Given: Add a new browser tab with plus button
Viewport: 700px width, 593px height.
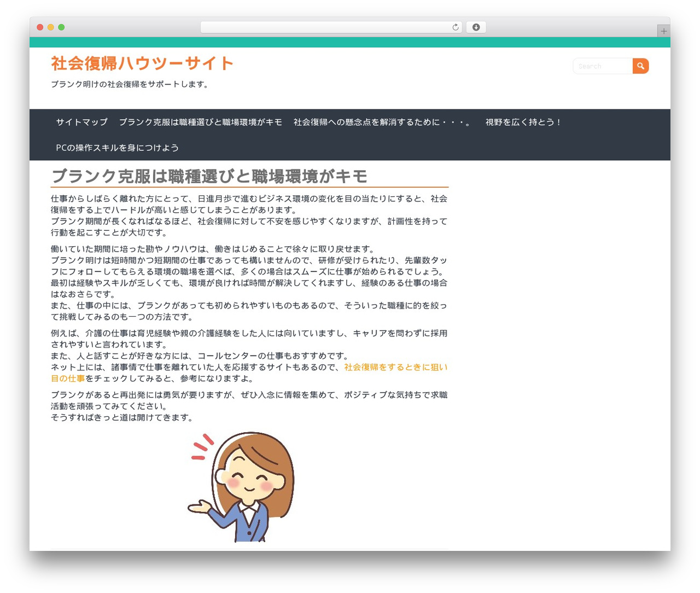Looking at the screenshot, I should coord(663,31).
